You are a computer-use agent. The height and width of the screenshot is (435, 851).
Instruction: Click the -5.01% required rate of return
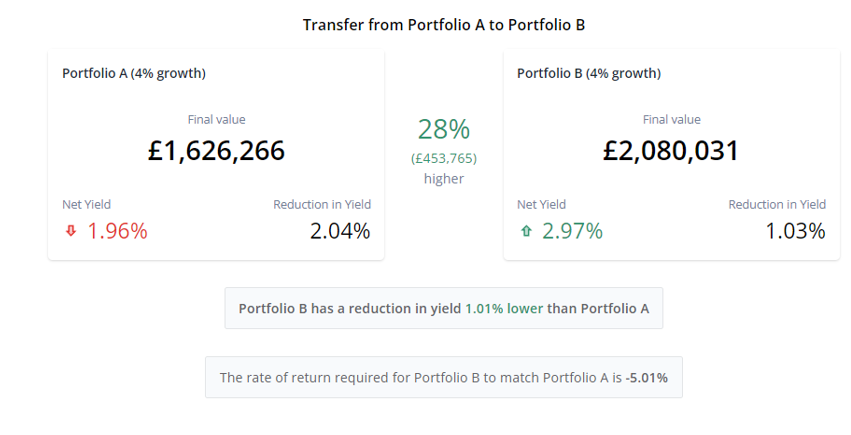tap(647, 377)
